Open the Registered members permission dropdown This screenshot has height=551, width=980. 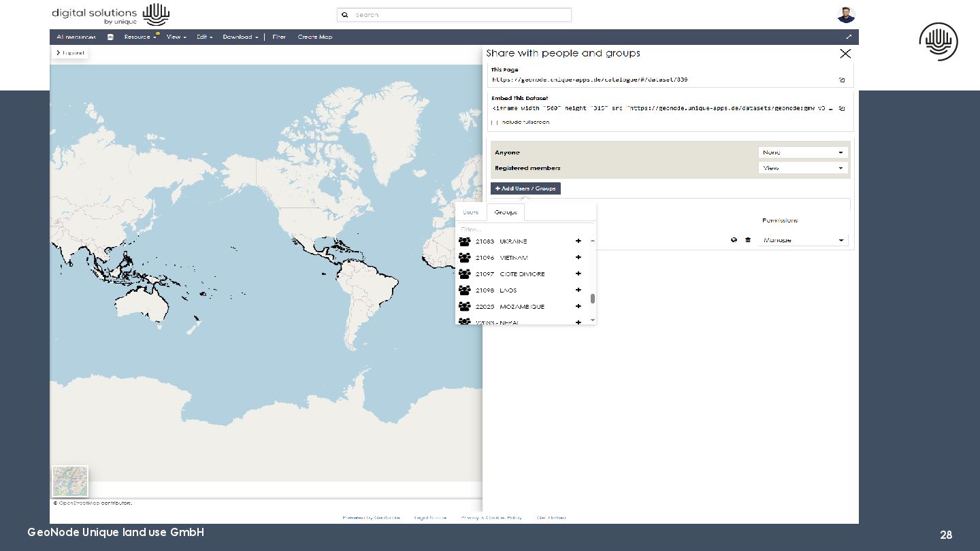click(x=803, y=168)
